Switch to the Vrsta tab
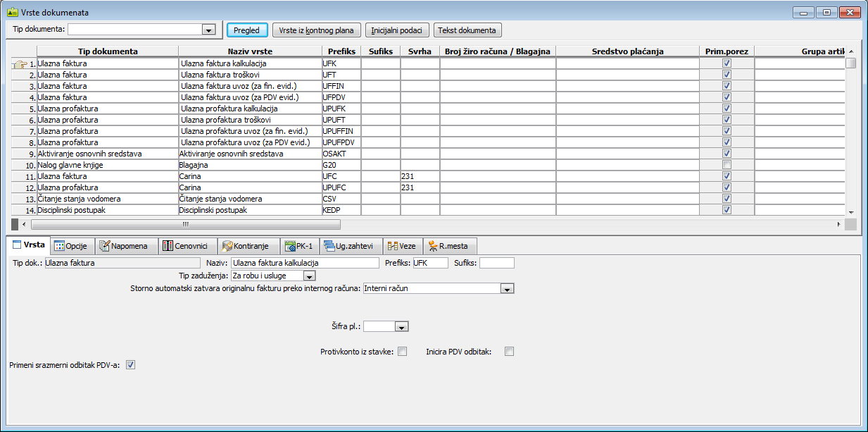This screenshot has height=432, width=868. tap(28, 246)
